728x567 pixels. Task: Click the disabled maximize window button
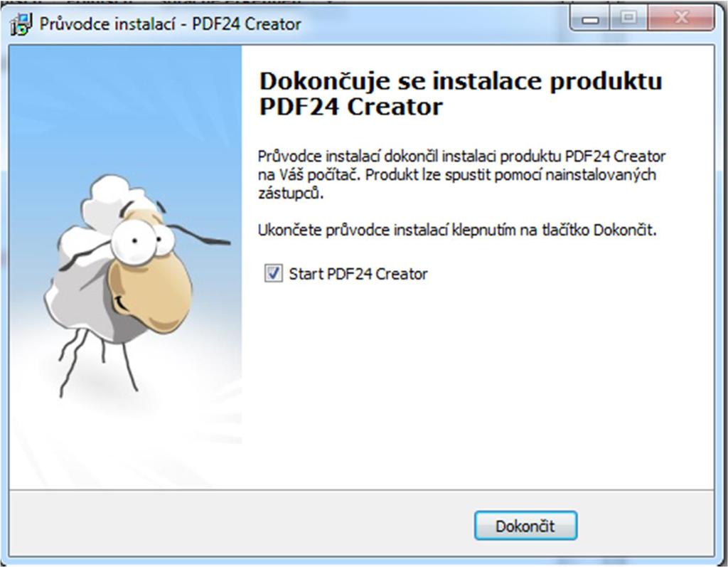point(628,18)
